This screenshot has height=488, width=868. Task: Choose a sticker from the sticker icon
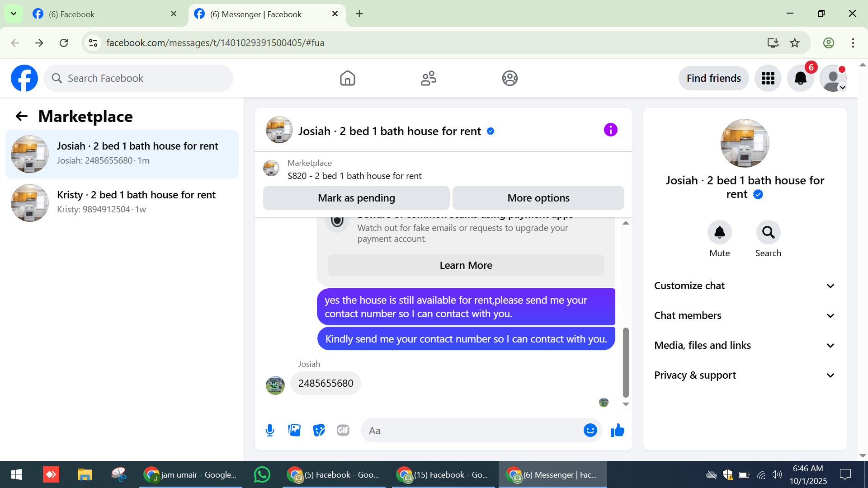click(319, 431)
